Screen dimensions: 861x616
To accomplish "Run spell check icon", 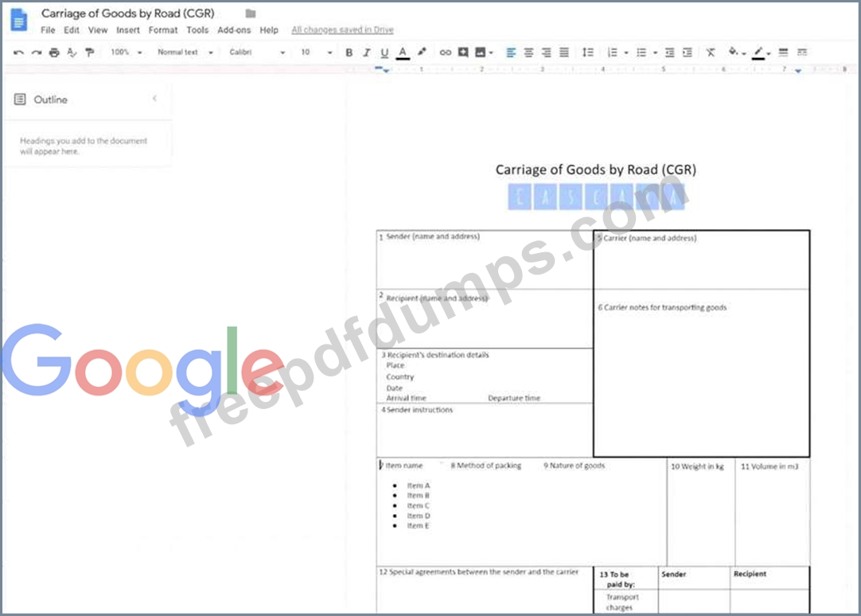I will click(72, 53).
